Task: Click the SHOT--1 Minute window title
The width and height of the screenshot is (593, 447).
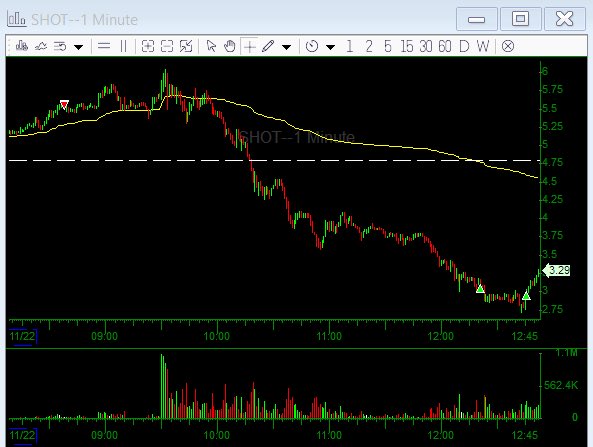Action: (84, 20)
